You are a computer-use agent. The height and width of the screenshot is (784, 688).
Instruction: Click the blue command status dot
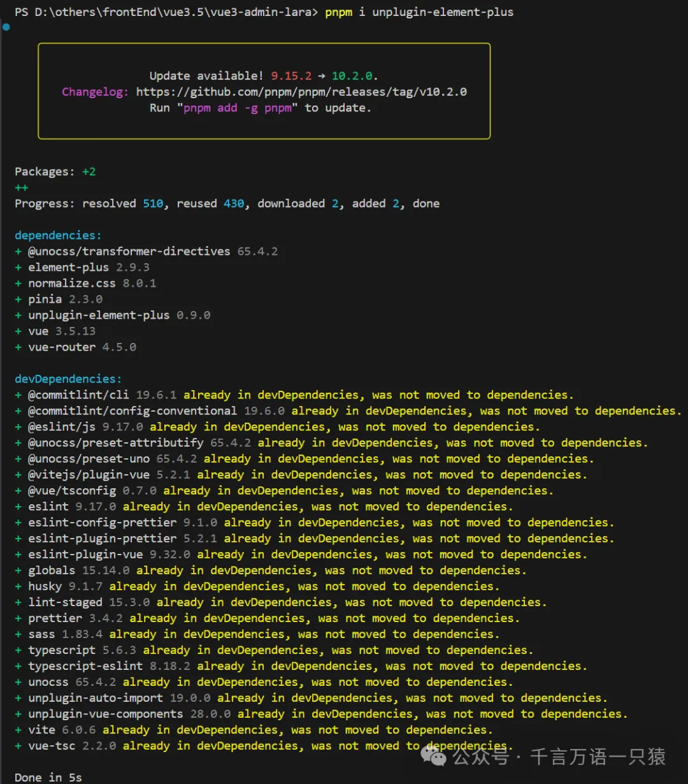6,27
